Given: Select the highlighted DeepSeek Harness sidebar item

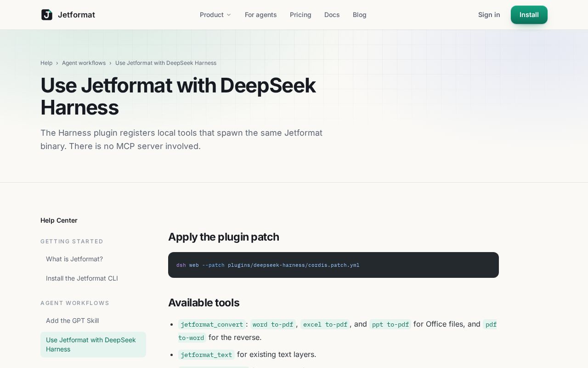Looking at the screenshot, I should (93, 345).
